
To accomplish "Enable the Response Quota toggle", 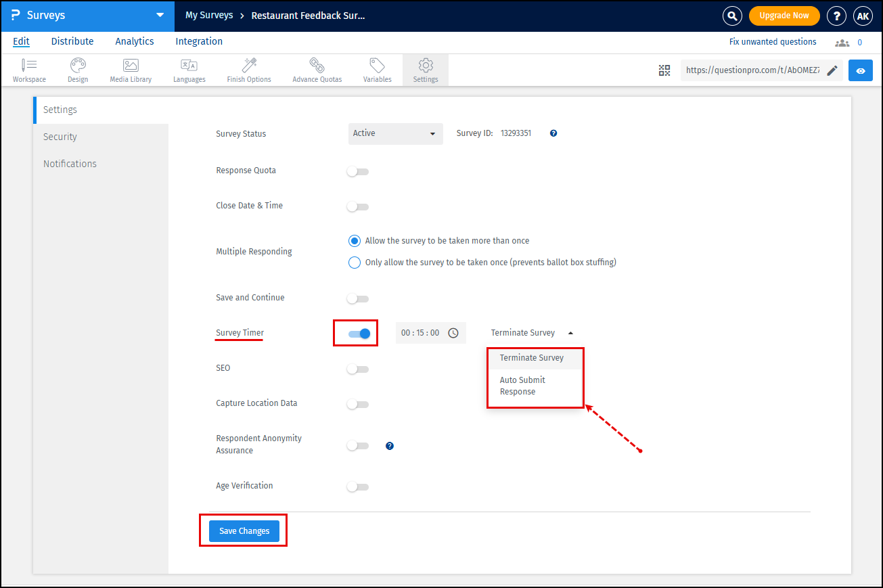I will 358,172.
